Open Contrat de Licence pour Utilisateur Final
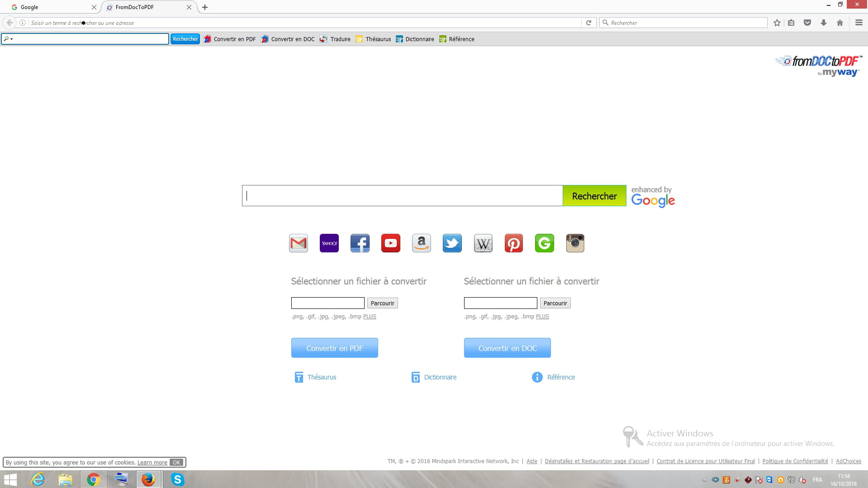Screen dimensions: 868x488 tap(706, 461)
